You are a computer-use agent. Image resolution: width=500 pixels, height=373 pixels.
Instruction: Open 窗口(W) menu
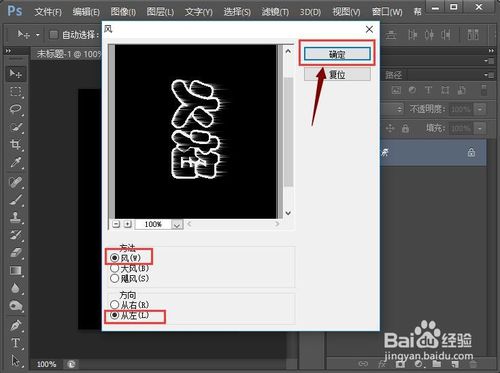click(387, 12)
